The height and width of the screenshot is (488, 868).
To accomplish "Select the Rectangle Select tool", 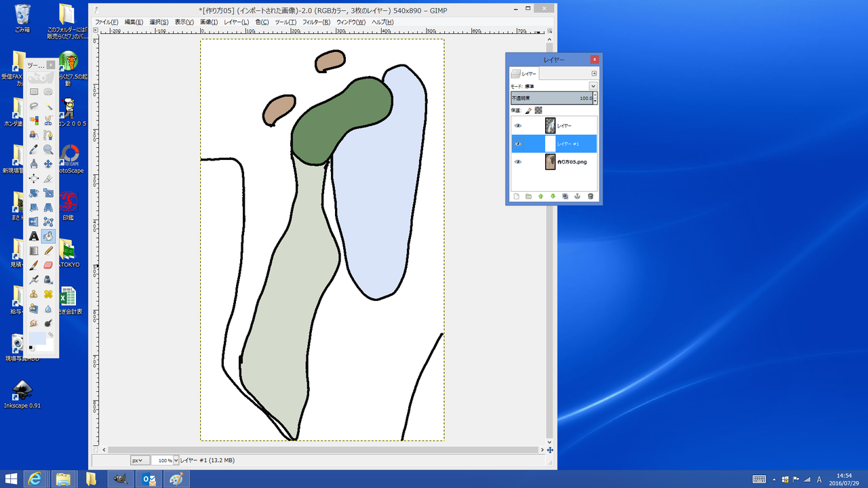I will [34, 91].
